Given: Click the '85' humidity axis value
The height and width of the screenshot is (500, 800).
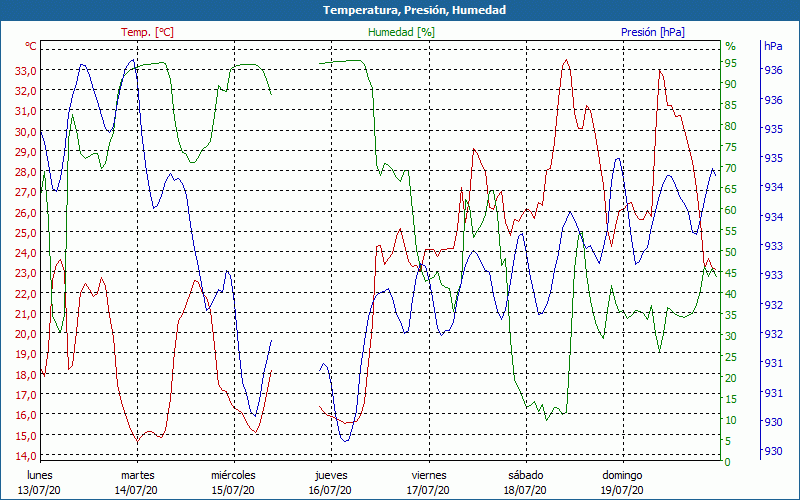Looking at the screenshot, I should tap(731, 105).
